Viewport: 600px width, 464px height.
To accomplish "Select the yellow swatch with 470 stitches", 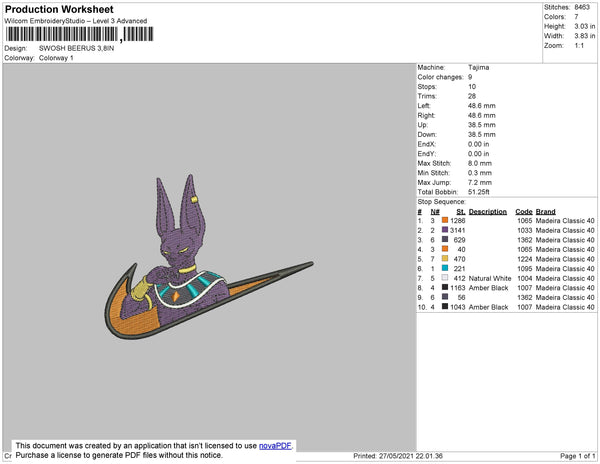I will pyautogui.click(x=445, y=258).
